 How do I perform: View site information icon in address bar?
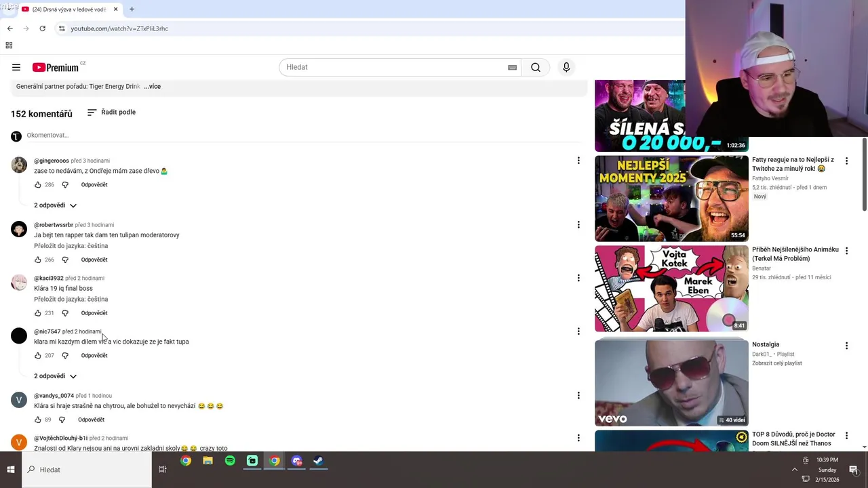(x=61, y=28)
